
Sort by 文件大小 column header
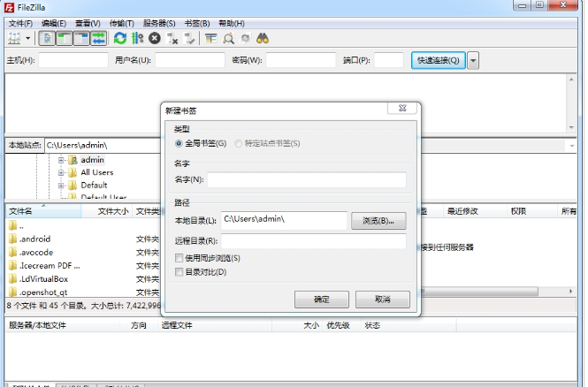tap(107, 211)
